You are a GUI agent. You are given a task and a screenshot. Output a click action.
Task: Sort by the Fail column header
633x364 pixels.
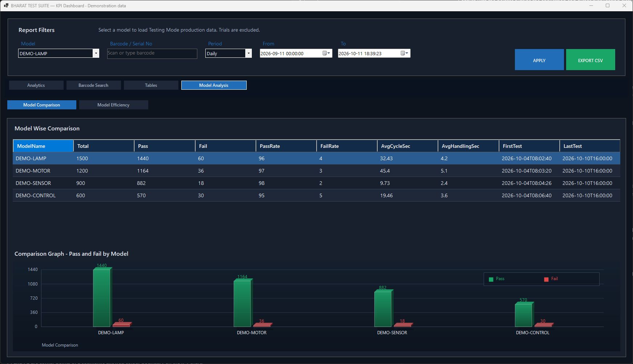tap(225, 146)
